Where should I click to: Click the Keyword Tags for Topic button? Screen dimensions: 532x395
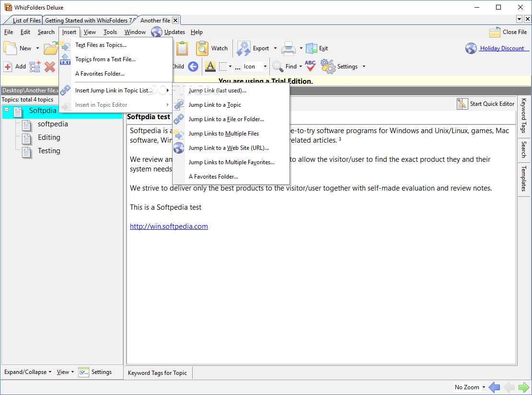coord(157,372)
